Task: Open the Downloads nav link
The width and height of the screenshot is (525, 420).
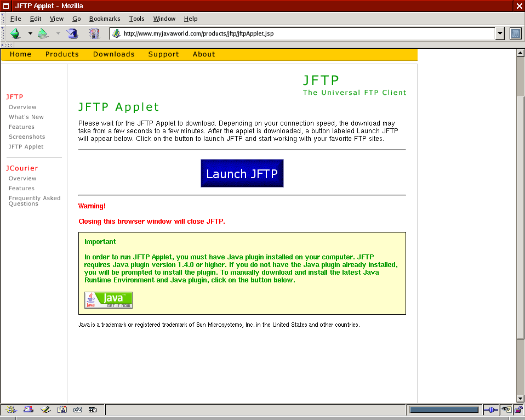Action: pos(114,54)
